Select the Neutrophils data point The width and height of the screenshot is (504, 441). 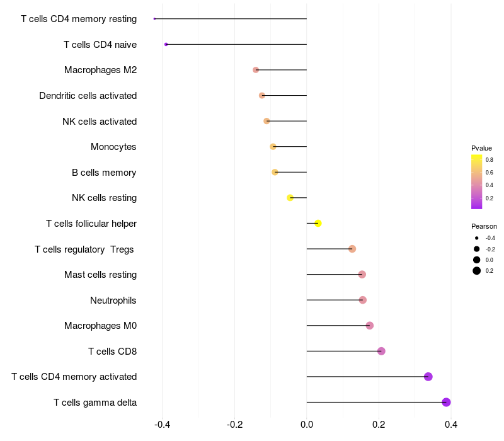click(x=362, y=300)
